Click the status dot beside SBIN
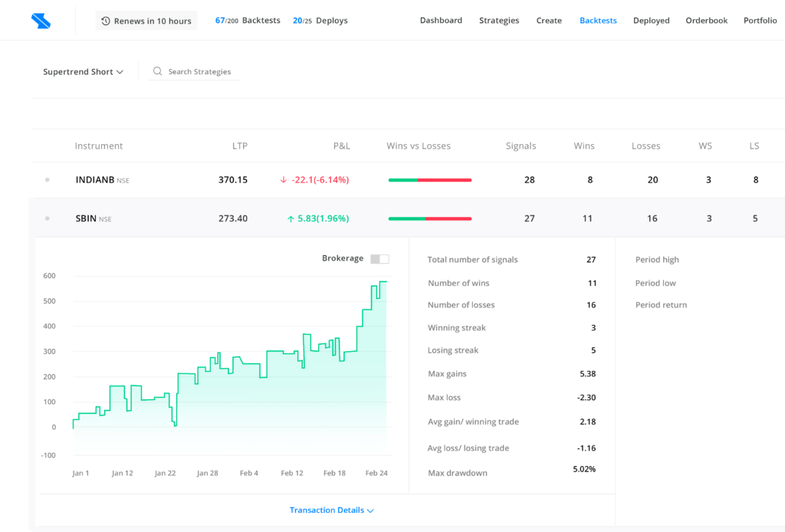The width and height of the screenshot is (785, 532). pos(48,218)
